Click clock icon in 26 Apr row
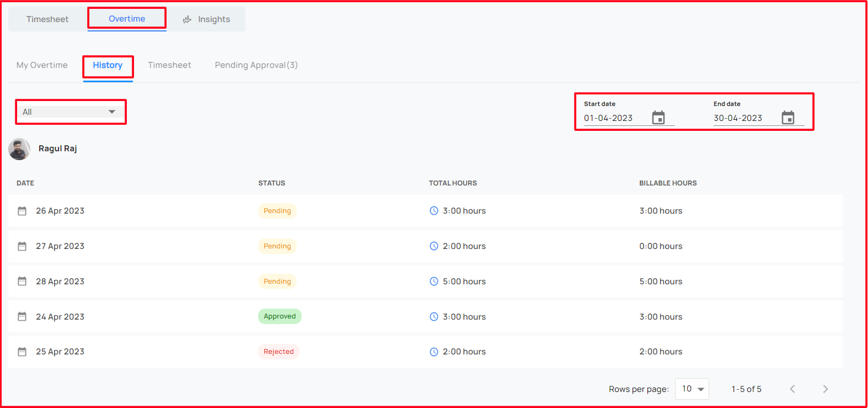This screenshot has height=408, width=868. [x=434, y=211]
